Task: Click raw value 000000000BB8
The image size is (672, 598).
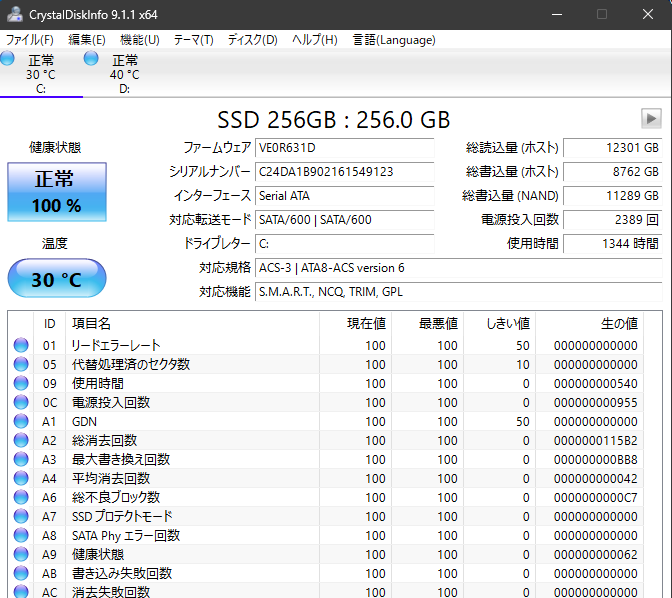Action: (595, 460)
